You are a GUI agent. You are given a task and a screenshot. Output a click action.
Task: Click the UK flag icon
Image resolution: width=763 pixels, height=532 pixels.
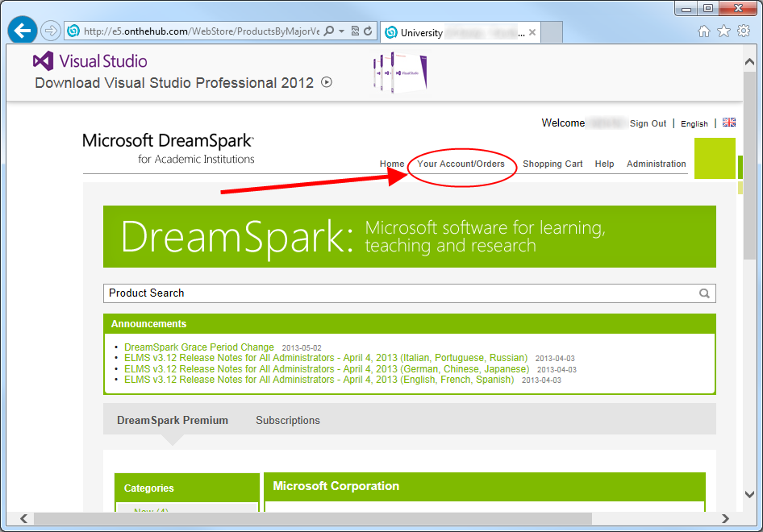point(729,123)
